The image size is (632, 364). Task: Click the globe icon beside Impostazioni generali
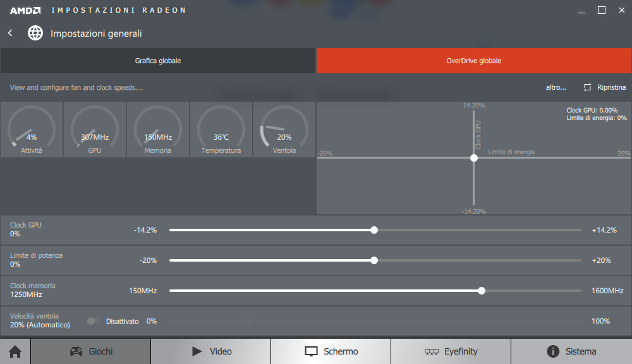point(35,33)
